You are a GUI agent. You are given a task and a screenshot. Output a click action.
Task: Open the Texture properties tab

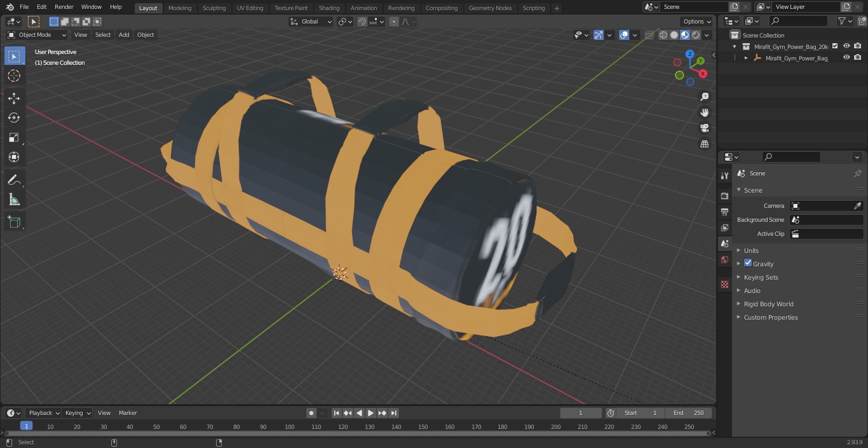(724, 285)
